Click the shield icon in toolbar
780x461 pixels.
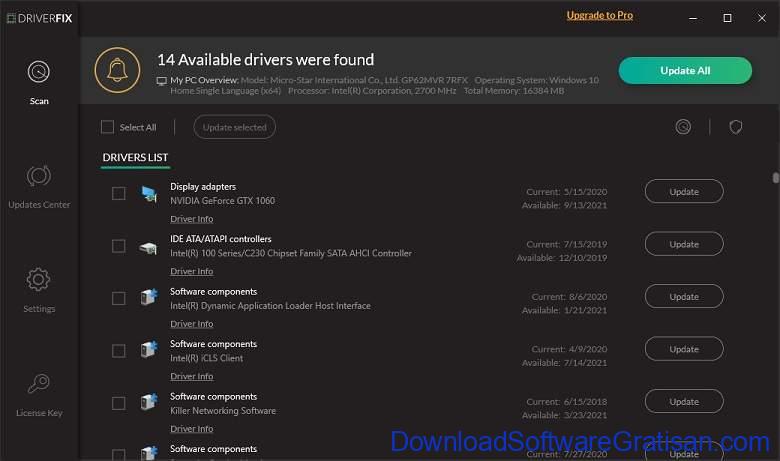point(736,127)
